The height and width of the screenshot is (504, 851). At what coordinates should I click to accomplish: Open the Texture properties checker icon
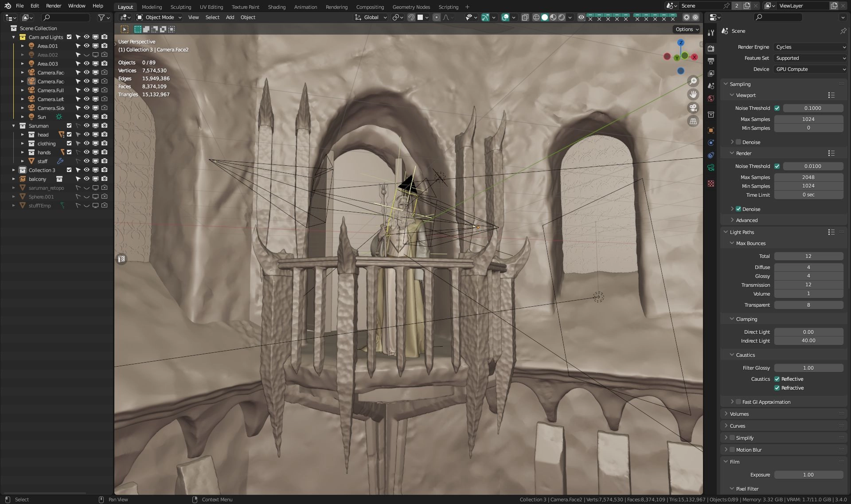(711, 184)
